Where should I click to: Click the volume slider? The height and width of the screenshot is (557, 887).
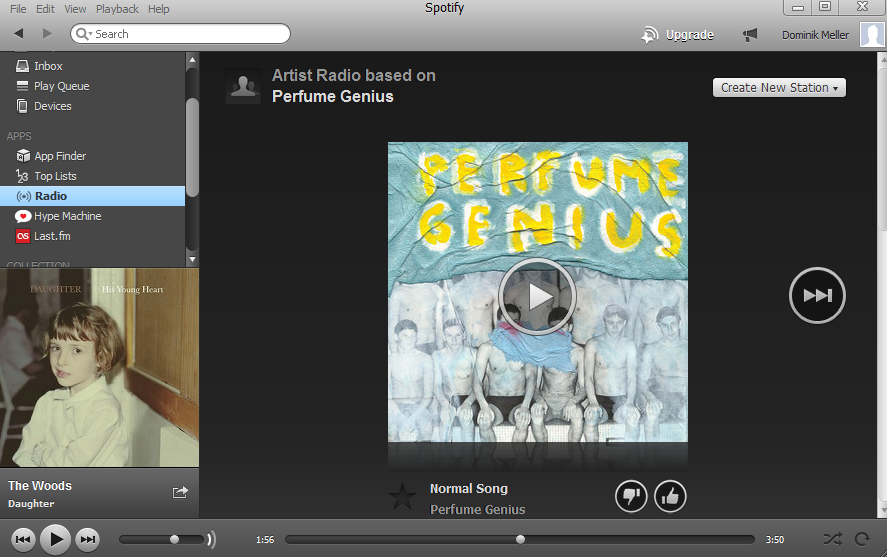[x=160, y=540]
